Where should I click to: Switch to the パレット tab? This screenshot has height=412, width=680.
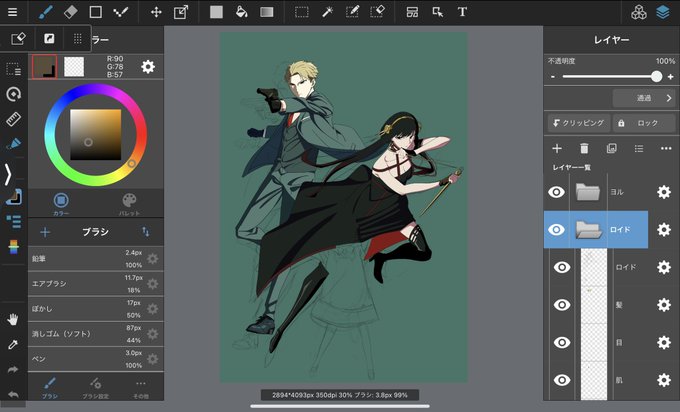click(x=129, y=204)
